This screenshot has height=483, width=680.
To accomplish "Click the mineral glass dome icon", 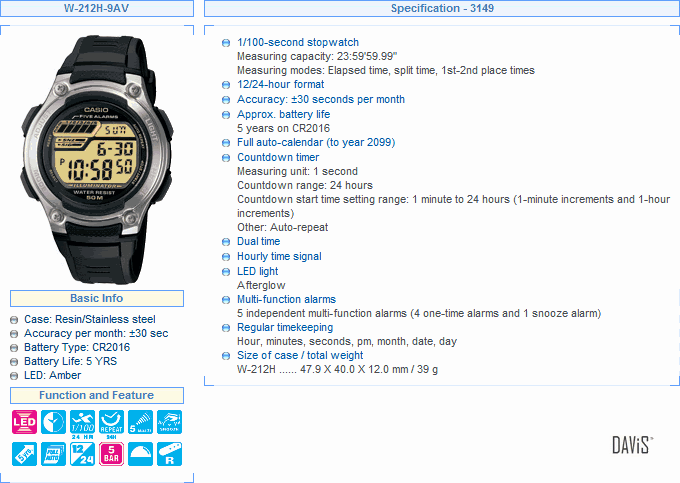I will (x=141, y=454).
